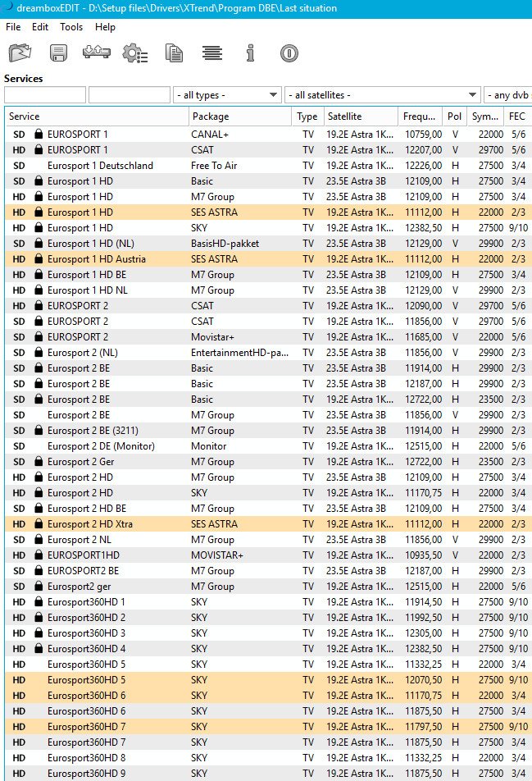Open the File menu
This screenshot has height=781, width=532.
coord(13,27)
